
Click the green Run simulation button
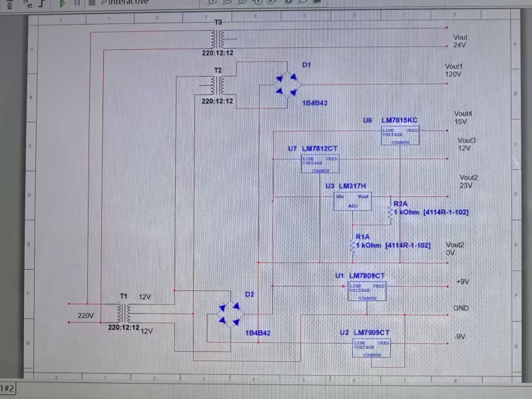point(62,3)
